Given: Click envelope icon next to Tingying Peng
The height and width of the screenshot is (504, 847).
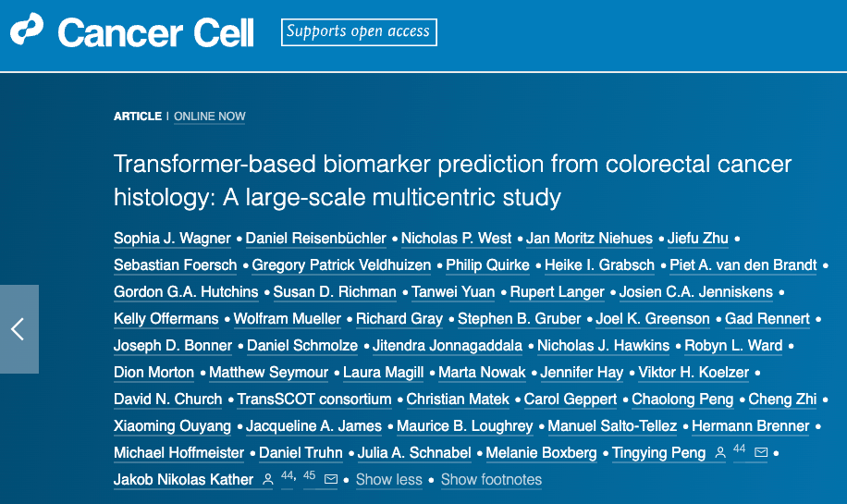Looking at the screenshot, I should point(761,453).
